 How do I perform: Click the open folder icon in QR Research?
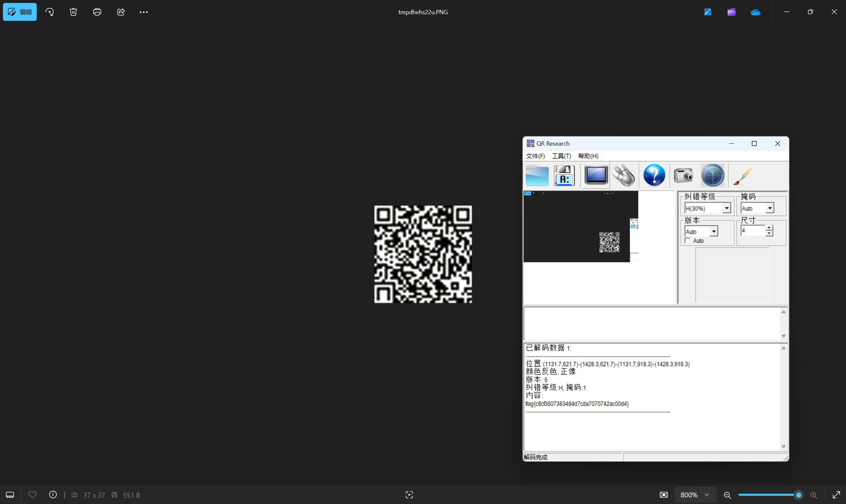pos(537,176)
